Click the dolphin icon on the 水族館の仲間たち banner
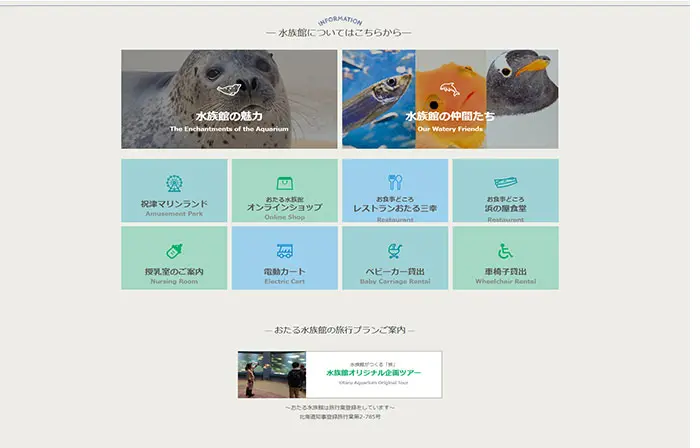This screenshot has height=448, width=700. [x=450, y=89]
